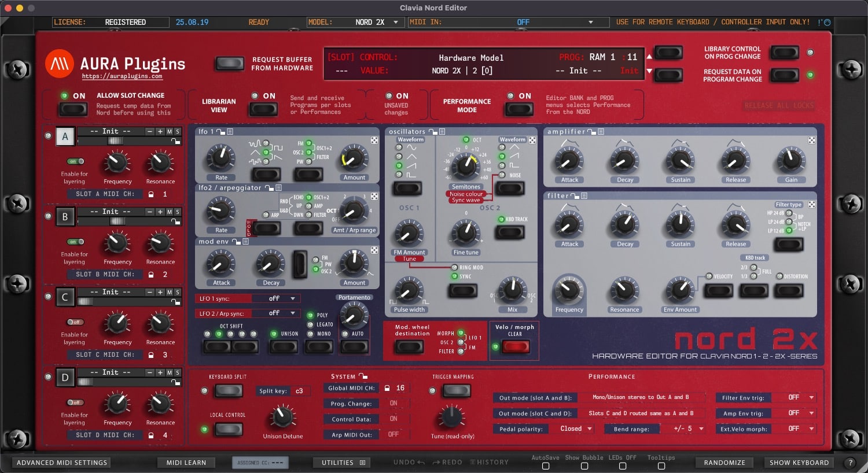Open the MODEL dropdown showing NORD 2X
The image size is (868, 473).
[355, 22]
